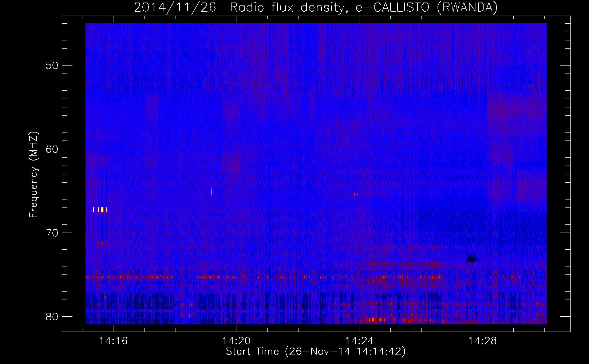589x364 pixels.
Task: Click the 70 frequency tick label
Action: [x=52, y=233]
